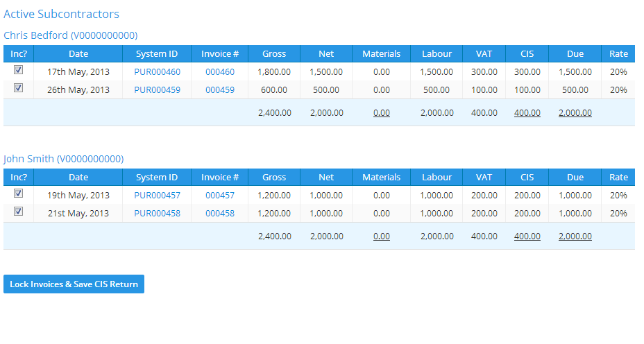The height and width of the screenshot is (344, 644).
Task: Click John Smith's Materials total 0.00
Action: pyautogui.click(x=381, y=236)
